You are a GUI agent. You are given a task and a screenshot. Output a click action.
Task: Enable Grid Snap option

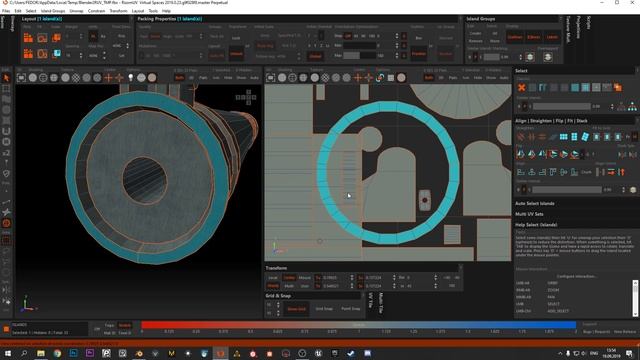[x=324, y=309]
